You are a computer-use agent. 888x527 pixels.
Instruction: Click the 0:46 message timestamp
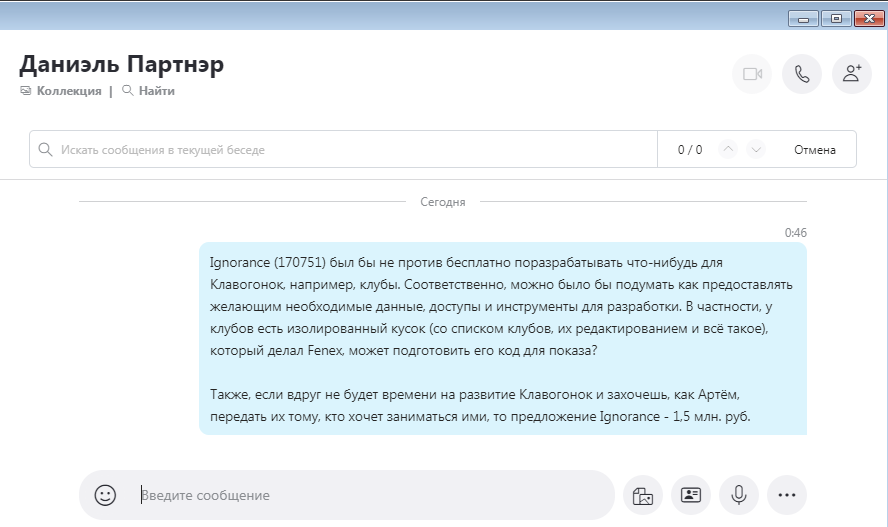click(x=795, y=233)
